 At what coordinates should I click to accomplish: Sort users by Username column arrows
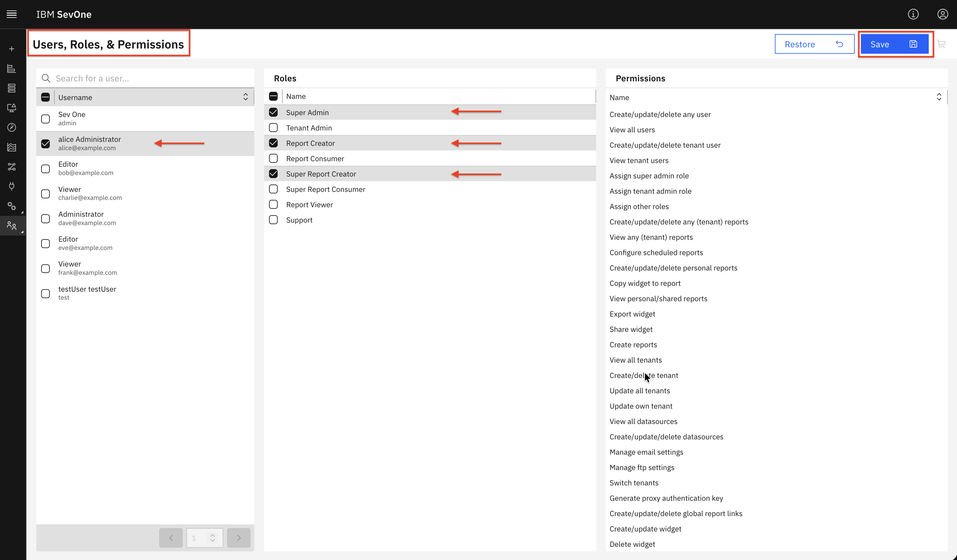[246, 97]
